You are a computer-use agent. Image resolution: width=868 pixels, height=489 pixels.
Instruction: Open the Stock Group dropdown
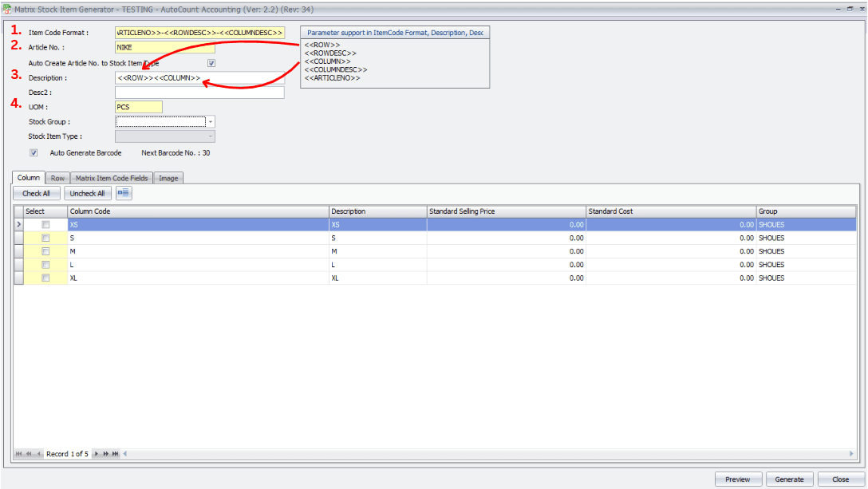(x=210, y=122)
